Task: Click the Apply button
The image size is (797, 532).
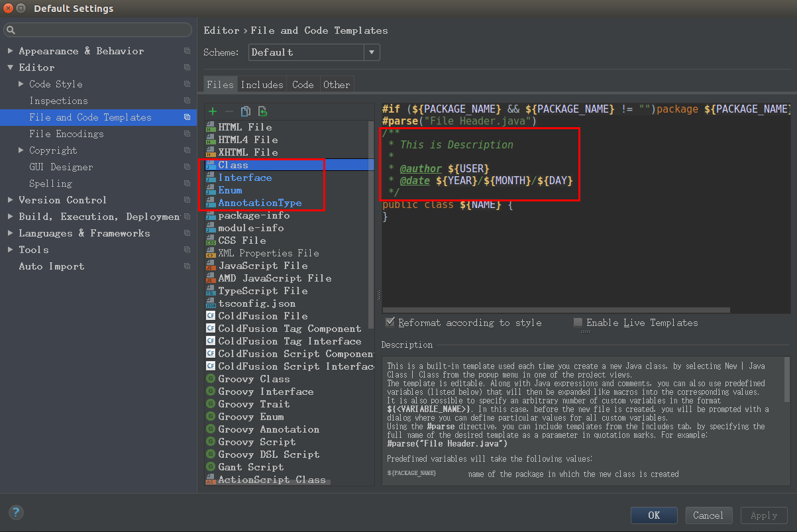Action: [x=763, y=515]
